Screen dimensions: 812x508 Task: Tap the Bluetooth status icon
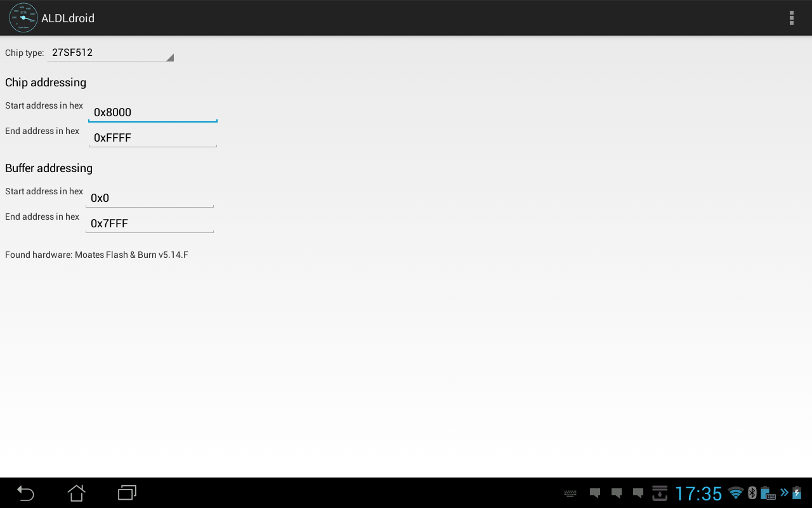(x=752, y=493)
